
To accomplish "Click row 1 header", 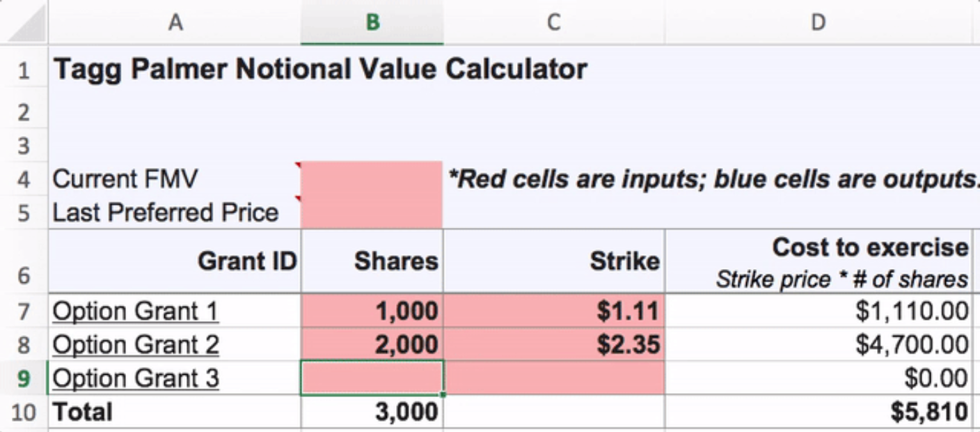I will click(x=24, y=70).
